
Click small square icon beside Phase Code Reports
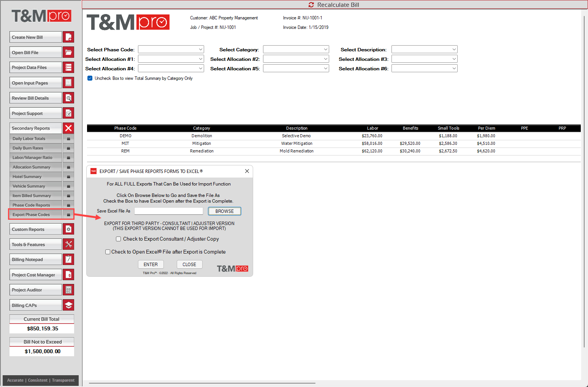(68, 205)
